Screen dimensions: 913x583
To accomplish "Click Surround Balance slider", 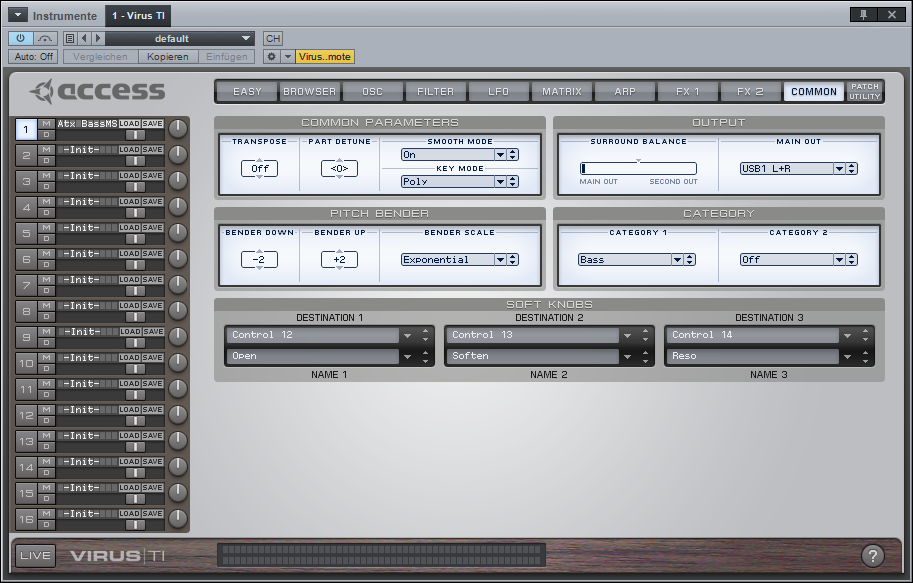I will pos(638,168).
